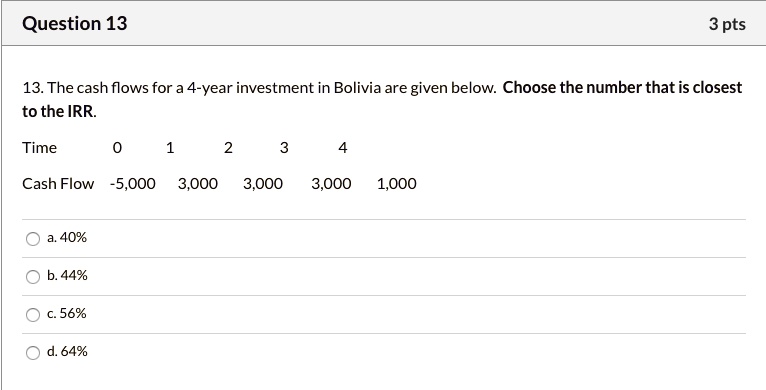Mark the radio circle for answer c
The width and height of the screenshot is (766, 390).
tap(33, 315)
